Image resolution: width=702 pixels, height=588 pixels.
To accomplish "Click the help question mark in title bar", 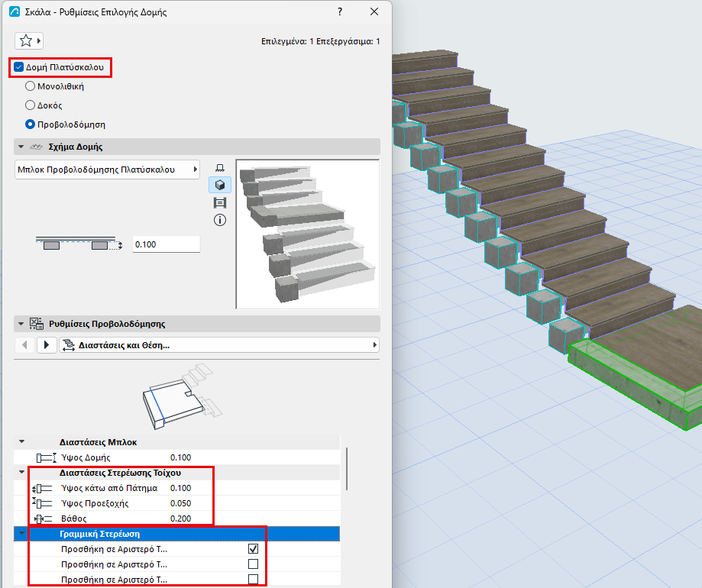I will pos(340,11).
